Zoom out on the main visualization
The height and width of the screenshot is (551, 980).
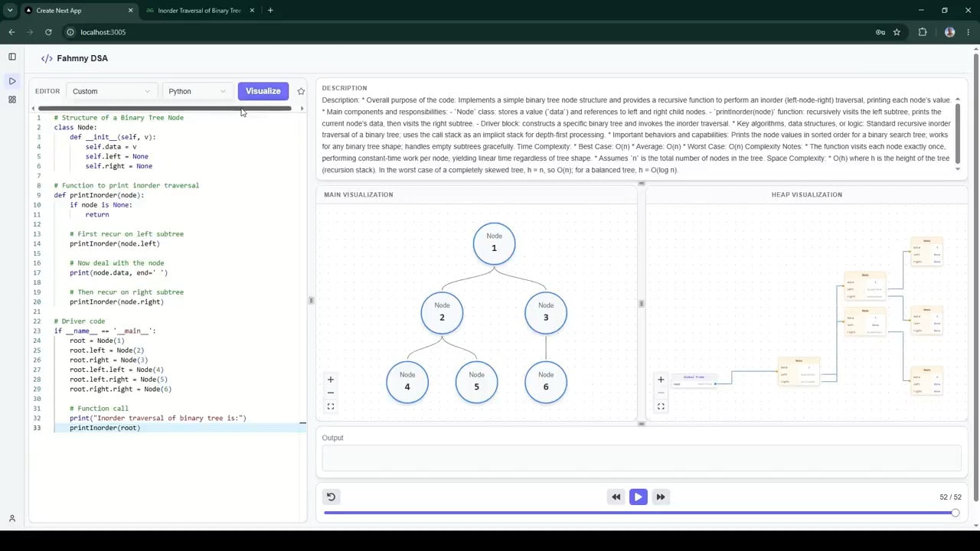[331, 393]
